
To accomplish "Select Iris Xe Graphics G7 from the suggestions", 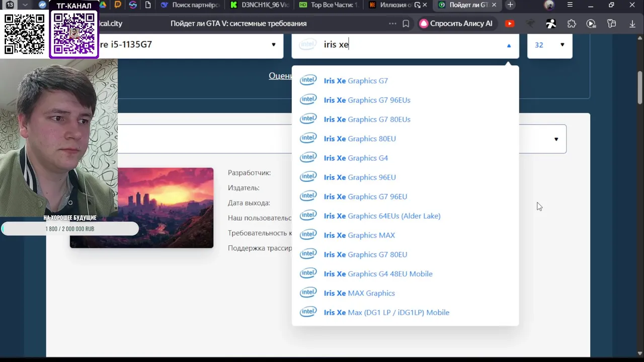I will tap(405, 80).
